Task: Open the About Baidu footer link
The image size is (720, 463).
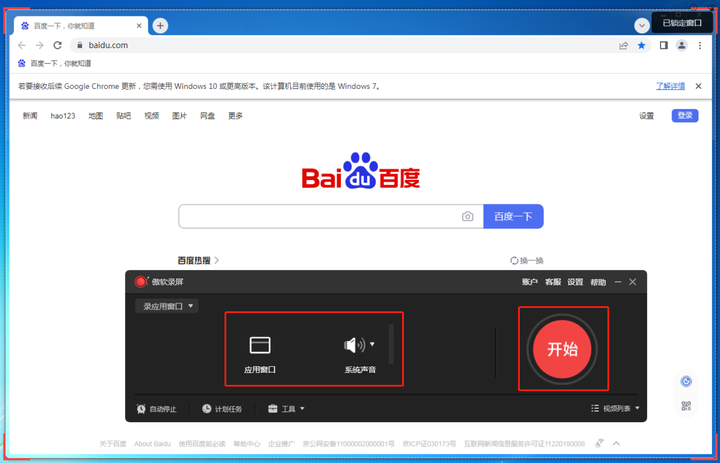Action: click(152, 444)
